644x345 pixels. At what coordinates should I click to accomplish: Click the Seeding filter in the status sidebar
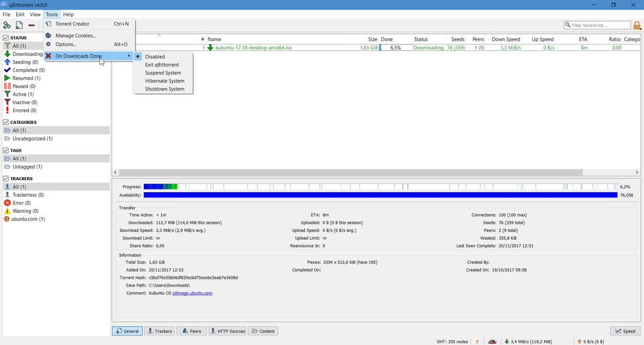[x=21, y=62]
